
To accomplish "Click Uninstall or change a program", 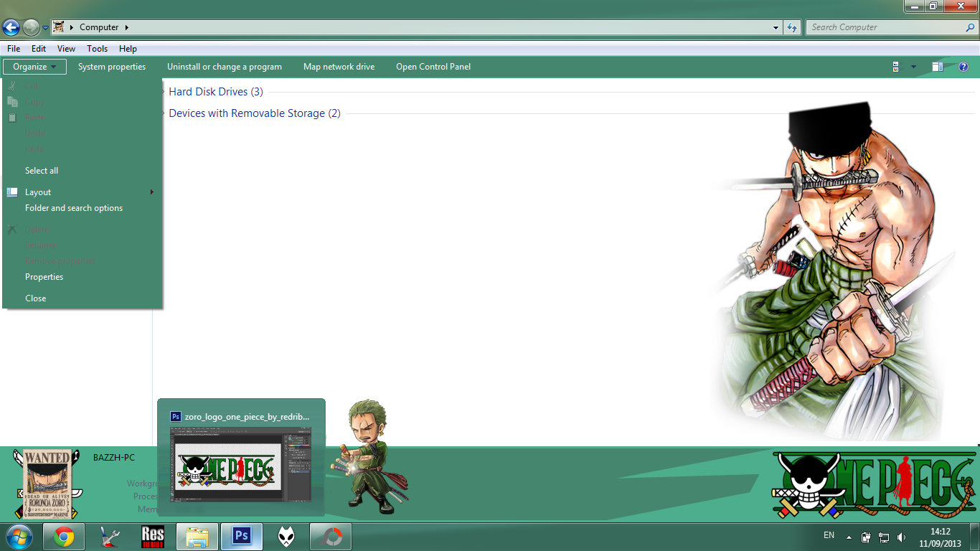I will (225, 67).
